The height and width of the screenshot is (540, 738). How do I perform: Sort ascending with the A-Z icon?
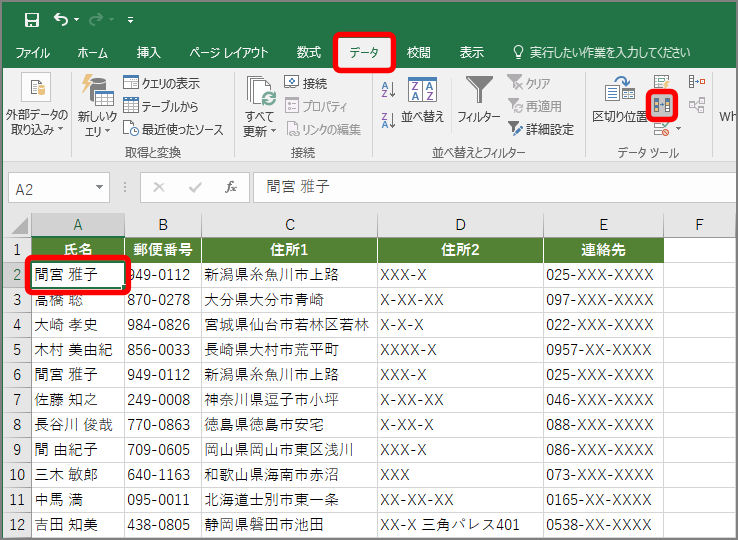click(x=388, y=89)
